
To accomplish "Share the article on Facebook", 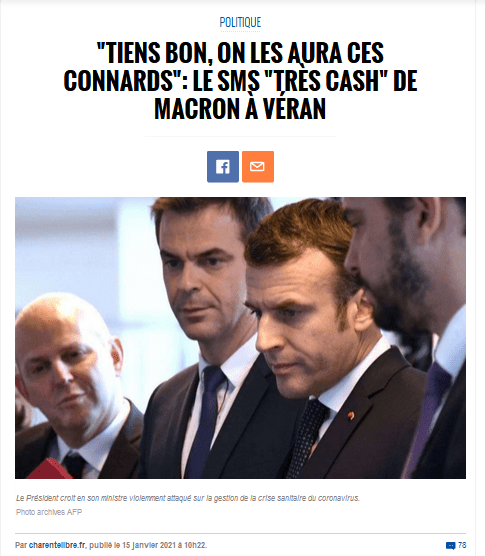I will tap(223, 167).
